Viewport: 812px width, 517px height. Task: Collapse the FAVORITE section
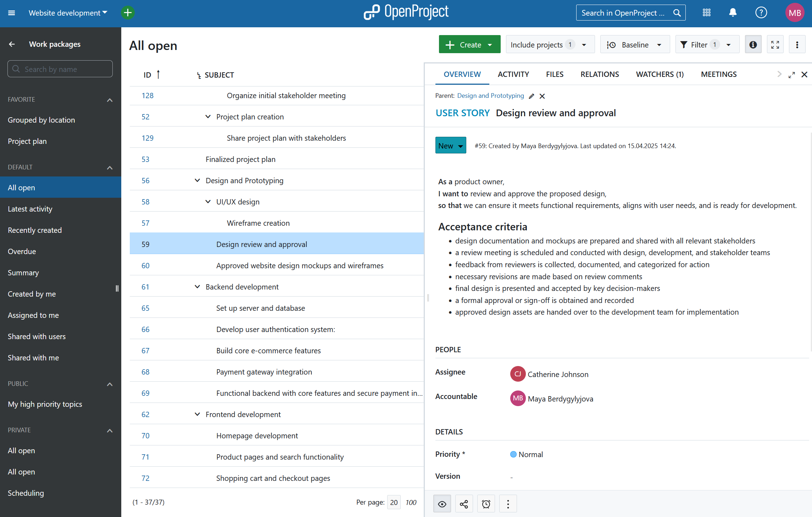click(x=110, y=100)
